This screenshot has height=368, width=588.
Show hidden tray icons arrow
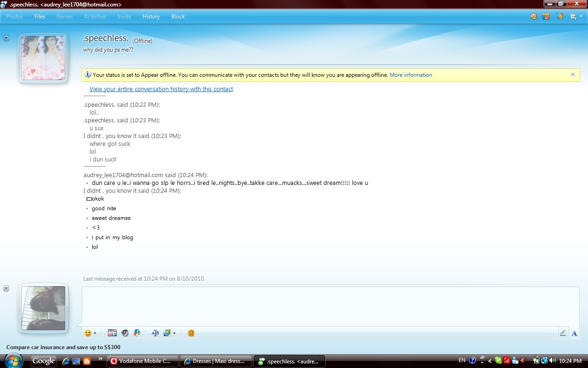(490, 361)
